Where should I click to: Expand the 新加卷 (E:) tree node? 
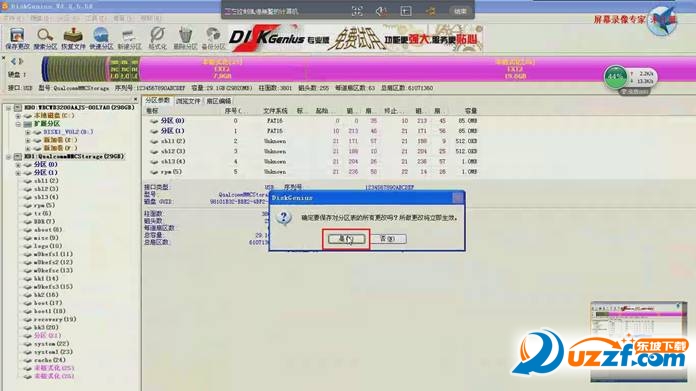click(x=28, y=140)
